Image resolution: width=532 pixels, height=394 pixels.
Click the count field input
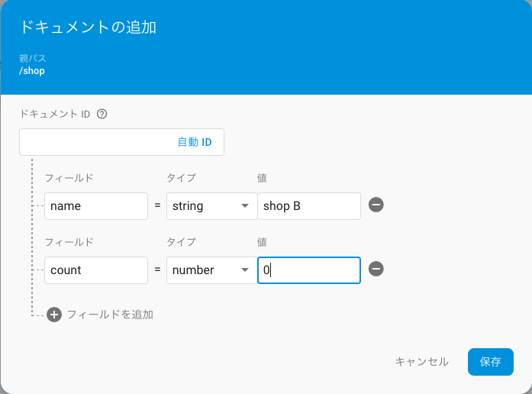coord(96,270)
